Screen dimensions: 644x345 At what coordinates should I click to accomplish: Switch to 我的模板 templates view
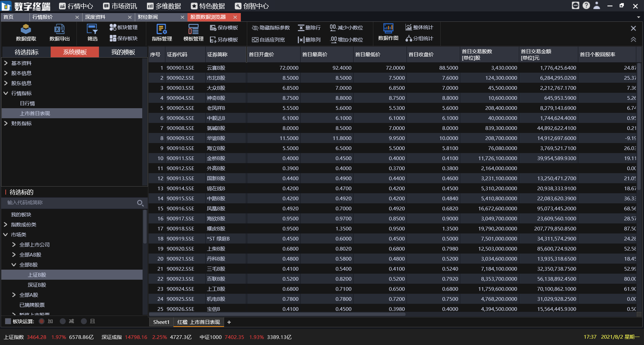click(123, 52)
